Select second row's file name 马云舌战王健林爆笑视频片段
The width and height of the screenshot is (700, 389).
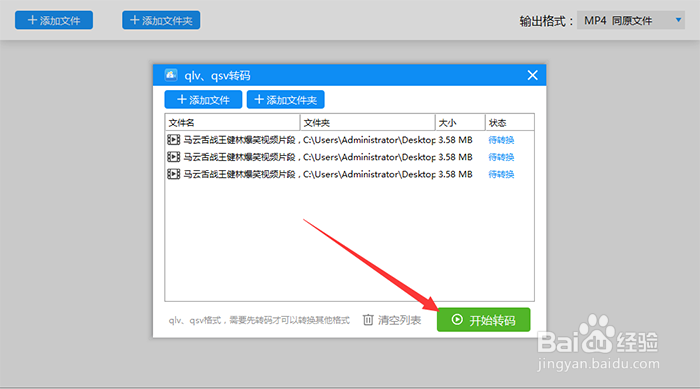[240, 157]
